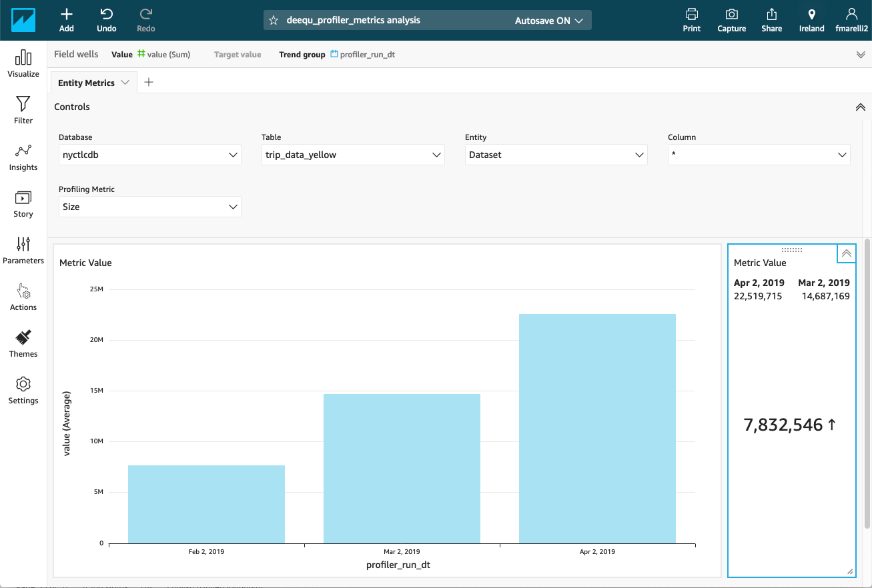Open the Database dropdown nyctlcdb
The width and height of the screenshot is (872, 588).
[150, 155]
